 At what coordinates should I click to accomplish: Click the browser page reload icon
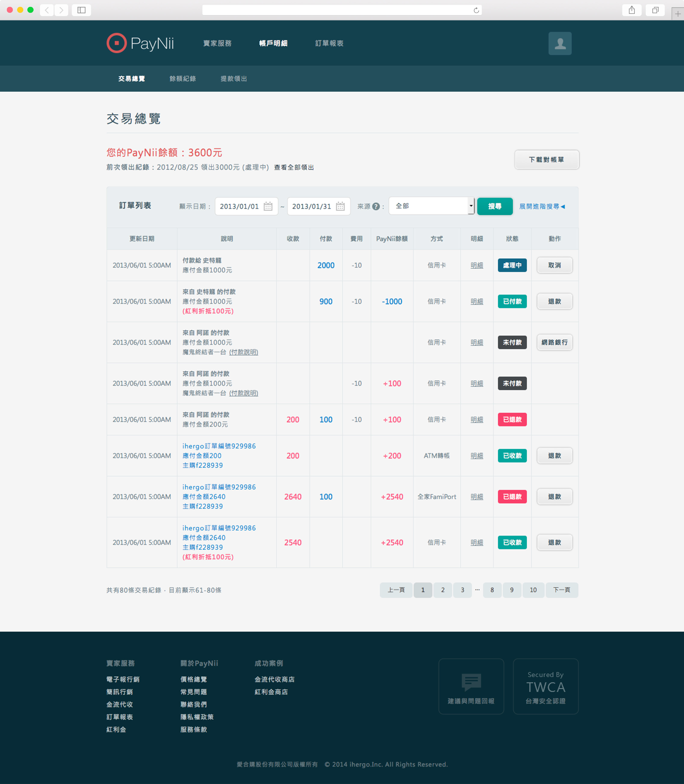[x=476, y=10]
